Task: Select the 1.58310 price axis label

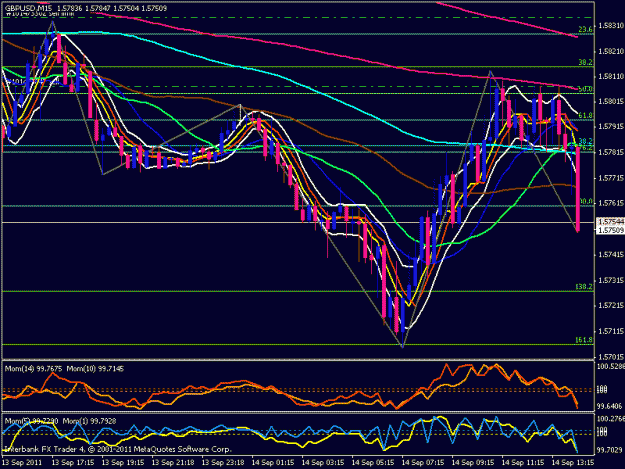Action: point(611,26)
